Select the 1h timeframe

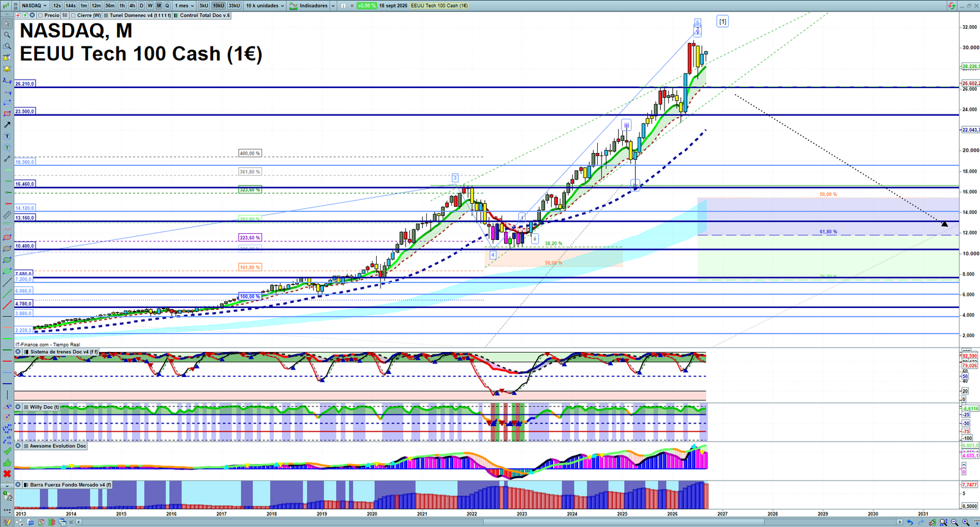point(122,6)
